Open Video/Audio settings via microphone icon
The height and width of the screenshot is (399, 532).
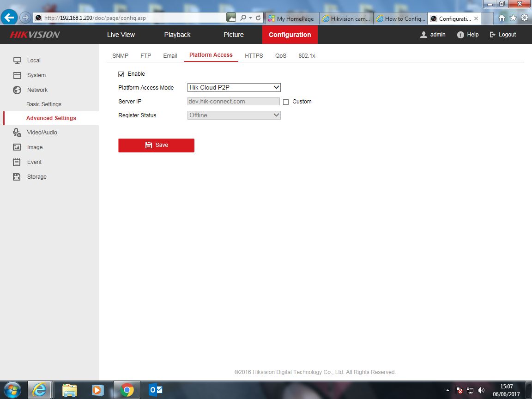pos(17,133)
